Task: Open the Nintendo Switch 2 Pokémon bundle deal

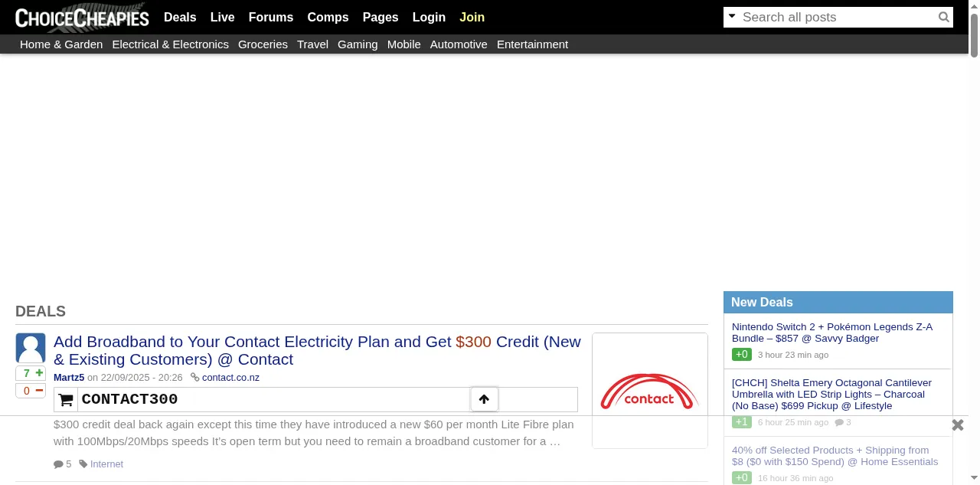Action: tap(832, 333)
